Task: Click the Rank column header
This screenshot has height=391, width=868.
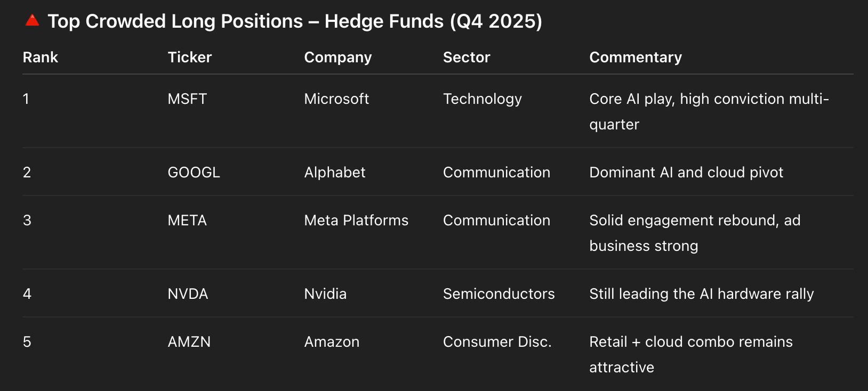Action: [41, 57]
